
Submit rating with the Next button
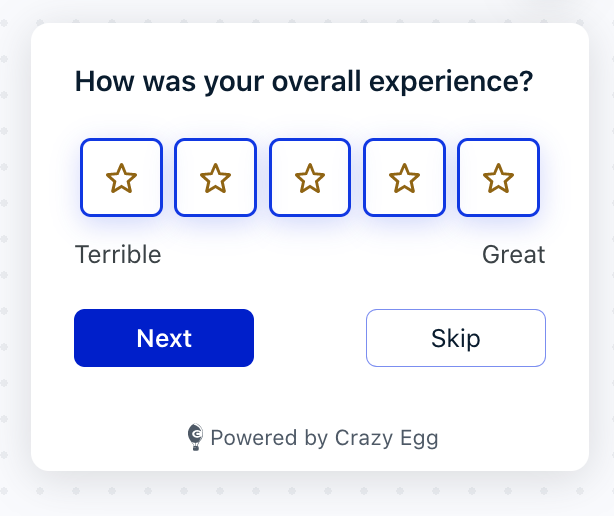click(x=164, y=338)
